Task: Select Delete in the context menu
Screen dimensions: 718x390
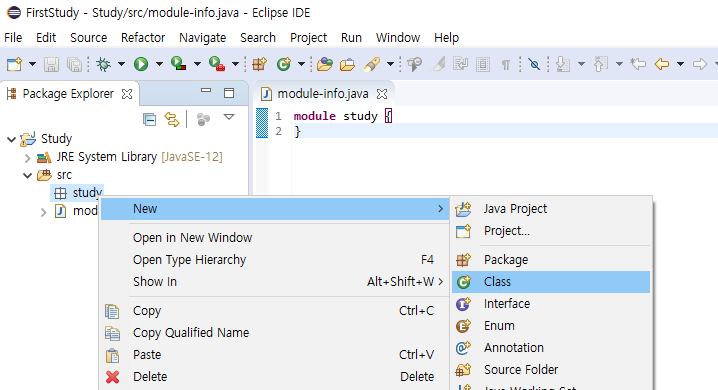Action: click(x=275, y=377)
